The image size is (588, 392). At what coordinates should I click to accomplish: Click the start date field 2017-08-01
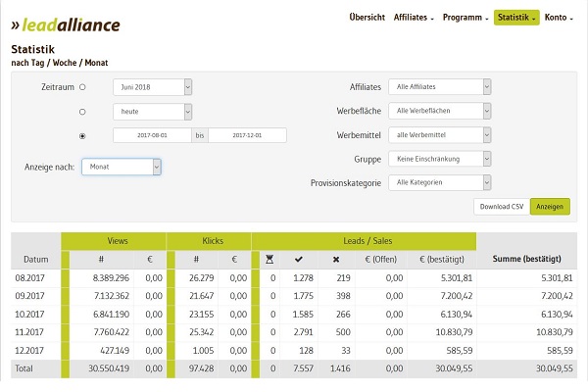click(x=152, y=135)
